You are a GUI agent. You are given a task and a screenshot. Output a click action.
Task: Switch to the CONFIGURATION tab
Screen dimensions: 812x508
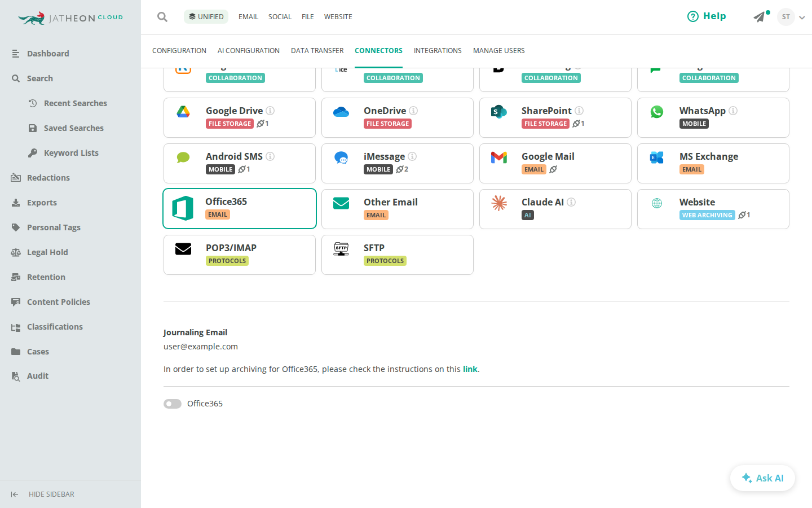click(179, 51)
